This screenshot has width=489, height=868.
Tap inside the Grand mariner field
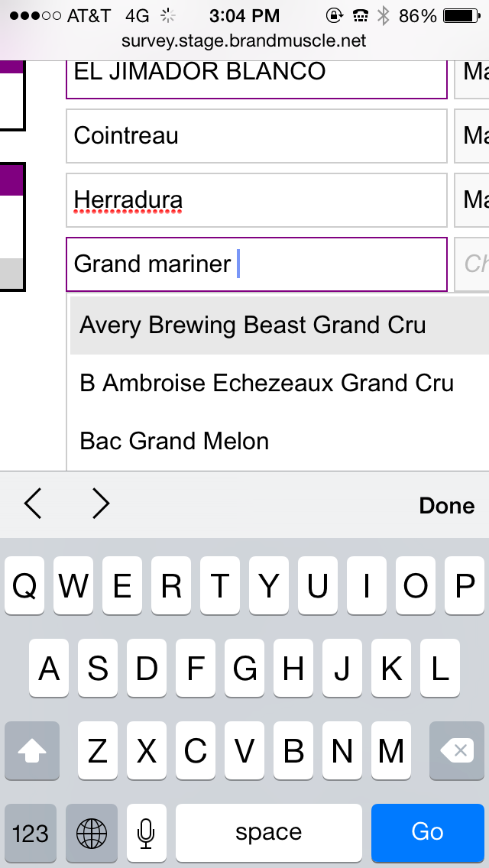[257, 264]
